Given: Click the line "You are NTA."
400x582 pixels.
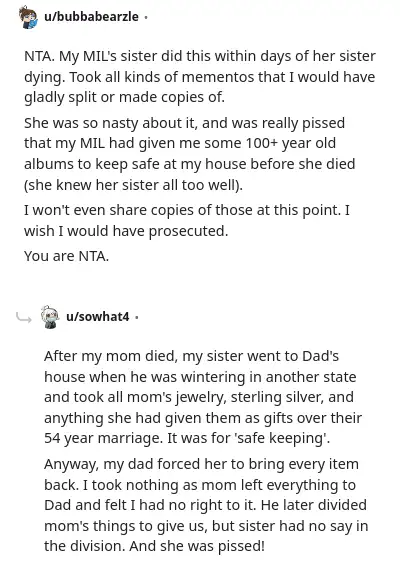Looking at the screenshot, I should coord(66,256).
